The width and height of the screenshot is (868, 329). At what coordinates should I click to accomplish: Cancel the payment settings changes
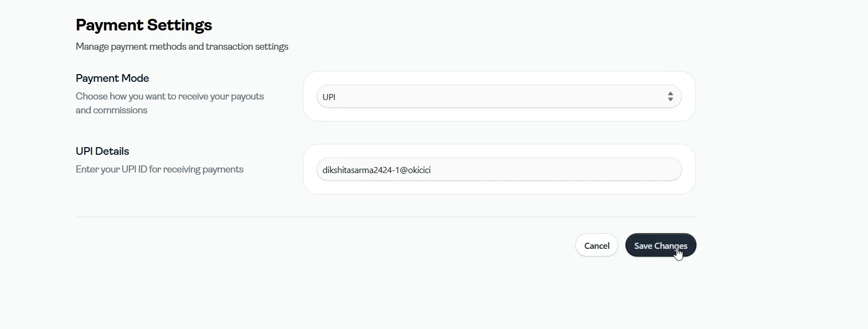click(x=597, y=246)
